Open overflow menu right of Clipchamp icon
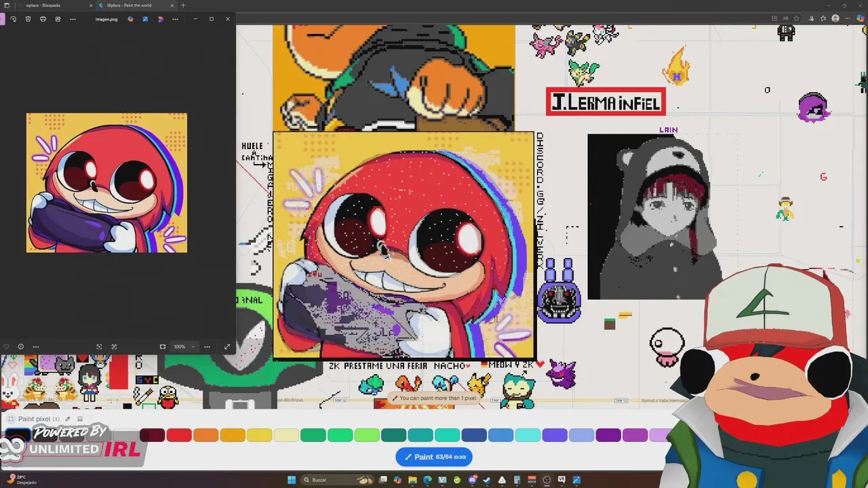 click(x=175, y=19)
